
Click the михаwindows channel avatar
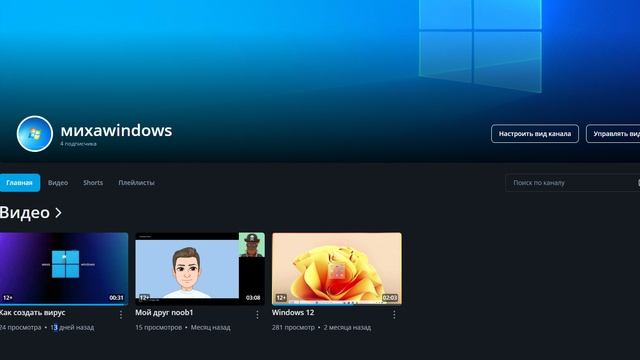(35, 134)
